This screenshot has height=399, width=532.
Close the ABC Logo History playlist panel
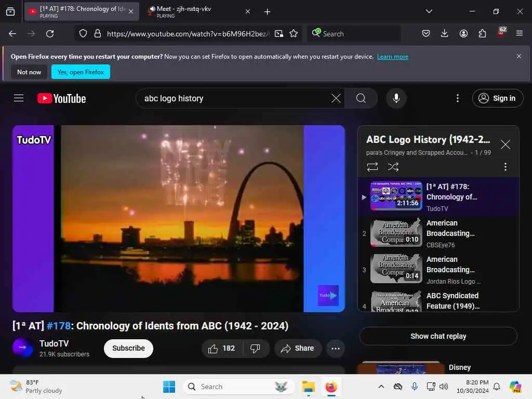tap(505, 144)
